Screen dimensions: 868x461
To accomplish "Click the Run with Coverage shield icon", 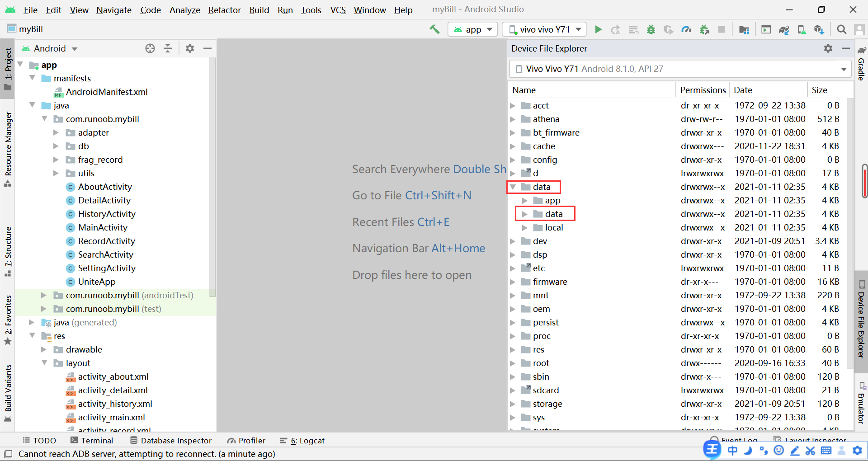I will (x=669, y=29).
